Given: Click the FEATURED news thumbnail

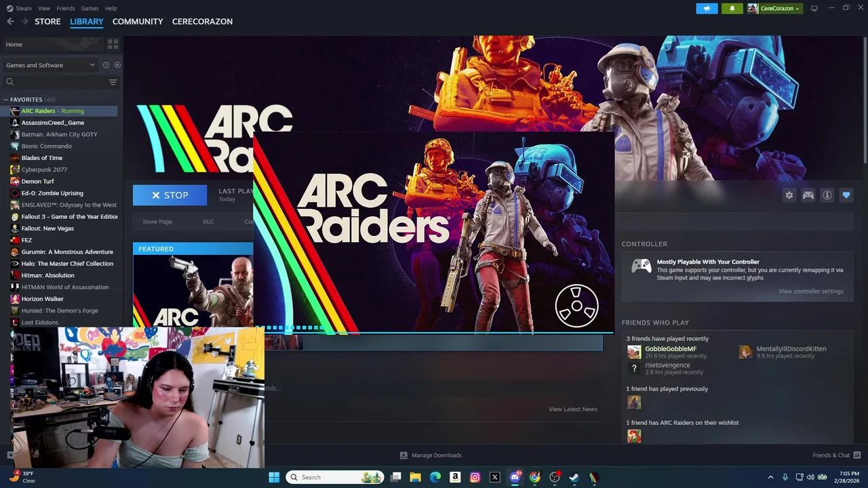Looking at the screenshot, I should [193, 290].
